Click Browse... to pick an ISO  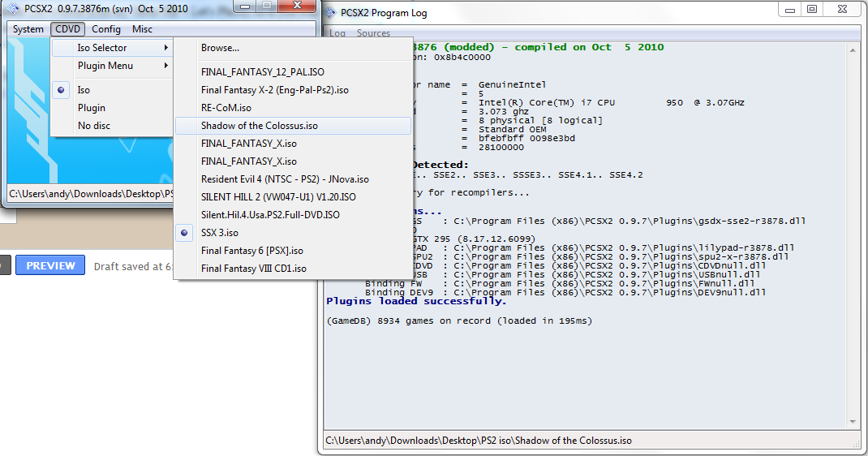294,48
